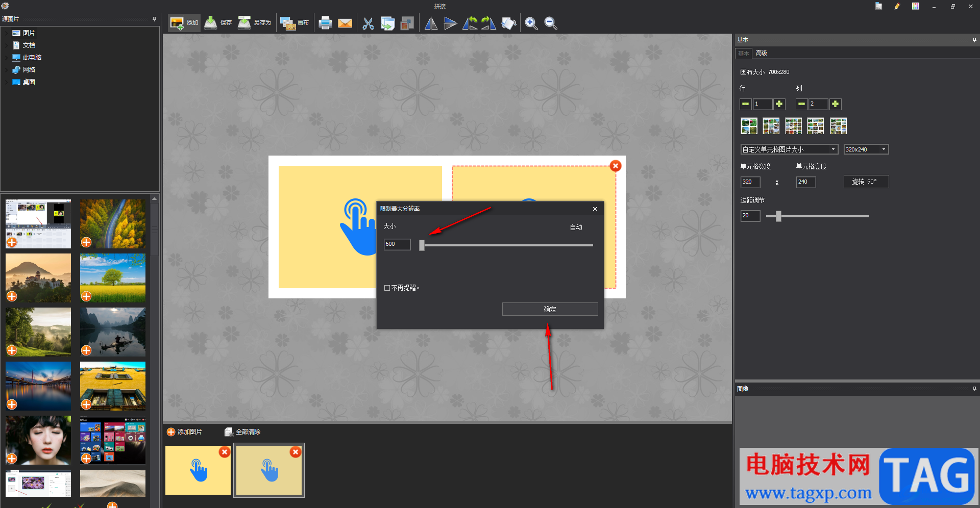Choose the 3x3 grid layout preset

(771, 126)
